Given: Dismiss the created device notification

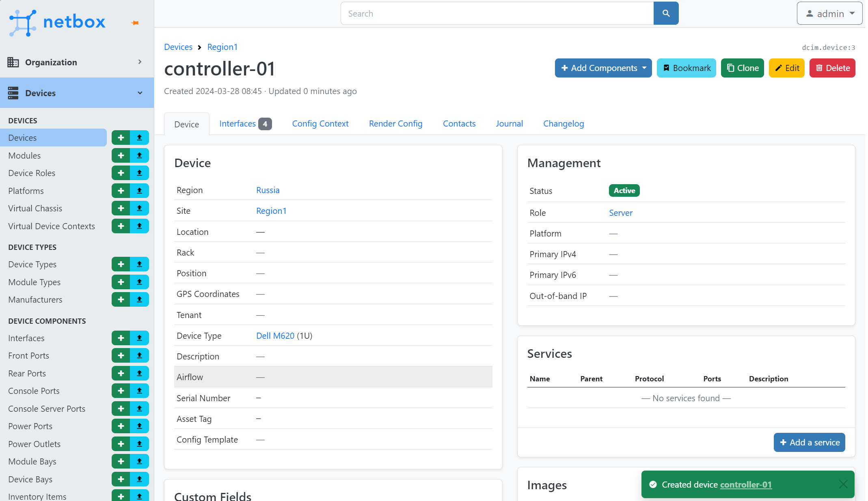Looking at the screenshot, I should 843,484.
